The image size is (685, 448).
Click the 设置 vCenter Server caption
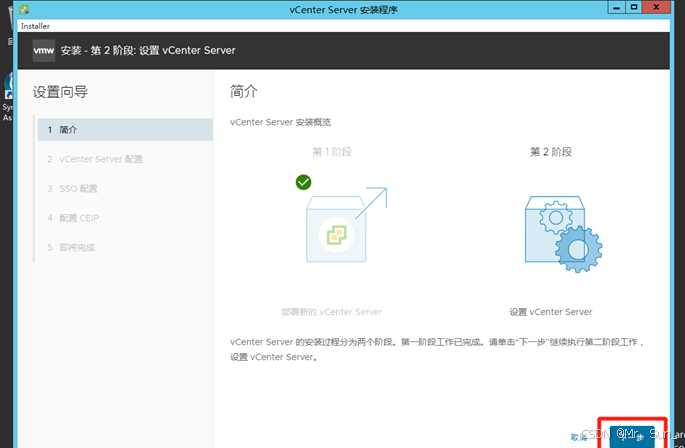(550, 312)
